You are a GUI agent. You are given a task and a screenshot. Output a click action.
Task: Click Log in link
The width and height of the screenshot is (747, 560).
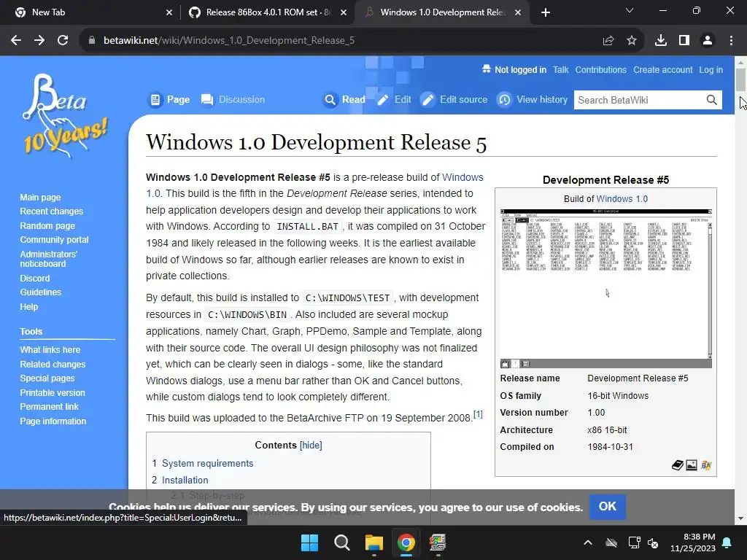click(x=711, y=70)
